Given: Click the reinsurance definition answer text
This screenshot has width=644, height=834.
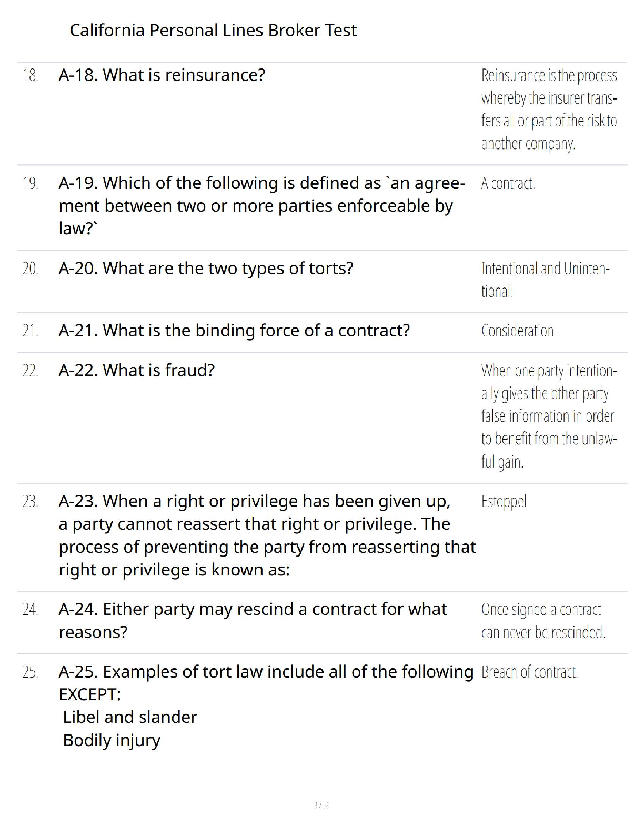Looking at the screenshot, I should tap(549, 109).
